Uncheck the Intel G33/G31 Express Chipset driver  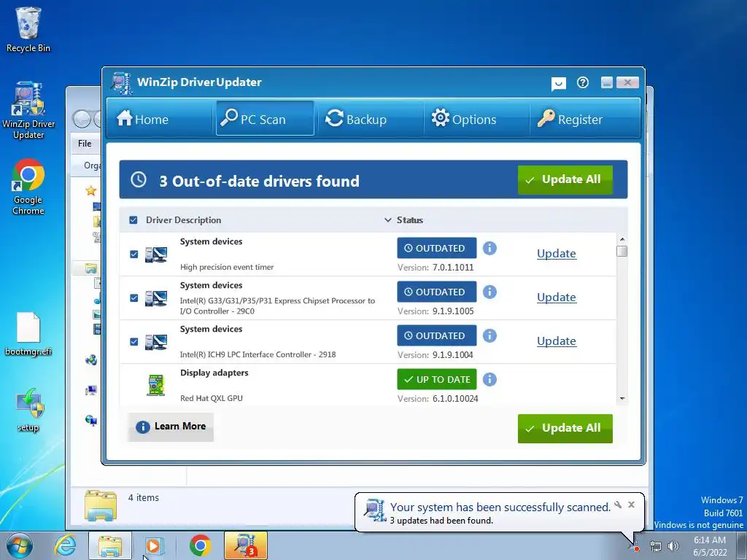click(x=134, y=298)
